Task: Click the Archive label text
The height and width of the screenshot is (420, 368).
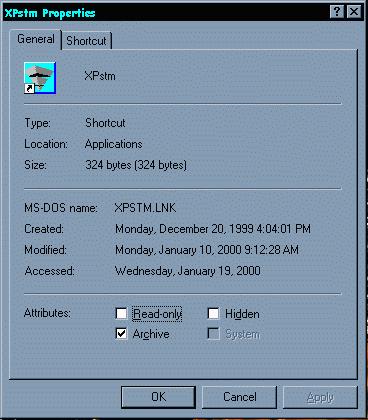Action: coord(151,334)
